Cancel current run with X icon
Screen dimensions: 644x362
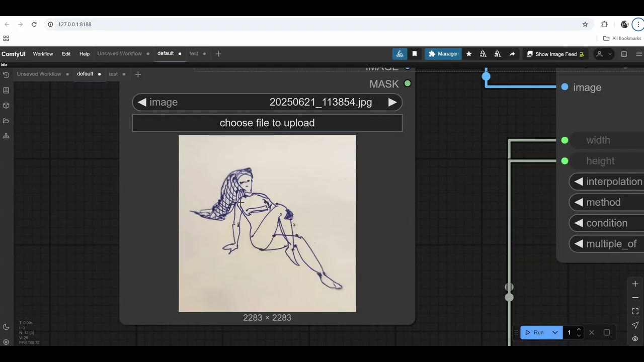pos(592,332)
